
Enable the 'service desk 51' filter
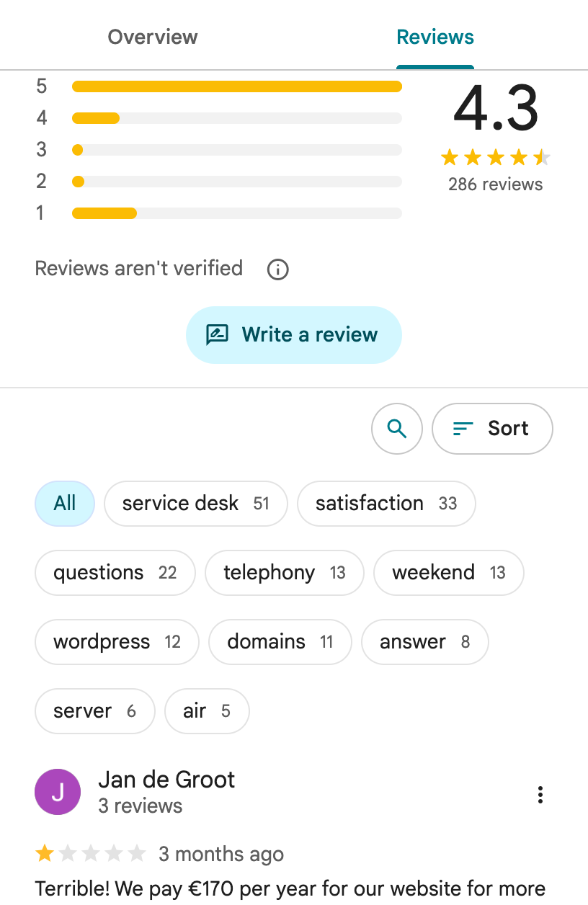point(195,503)
